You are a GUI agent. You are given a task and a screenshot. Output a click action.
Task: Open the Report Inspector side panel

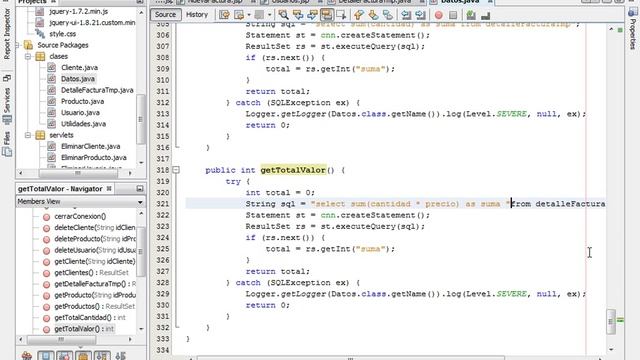coord(7,34)
